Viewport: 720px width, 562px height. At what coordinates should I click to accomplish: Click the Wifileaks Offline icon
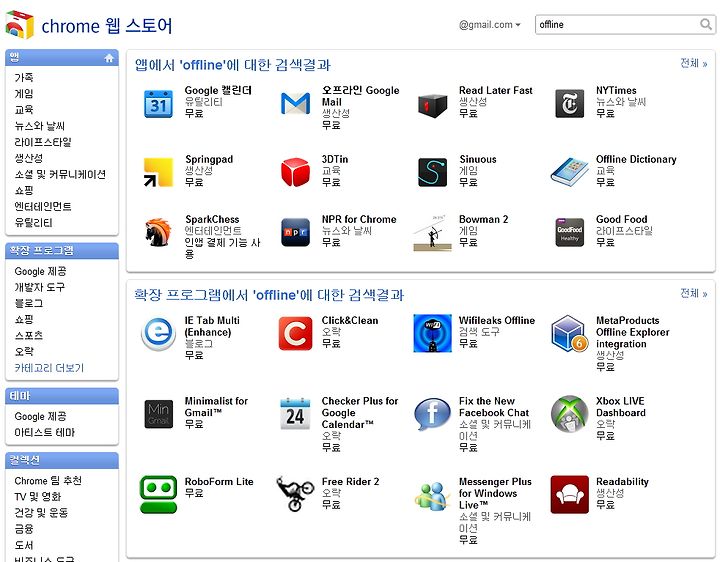pos(432,333)
